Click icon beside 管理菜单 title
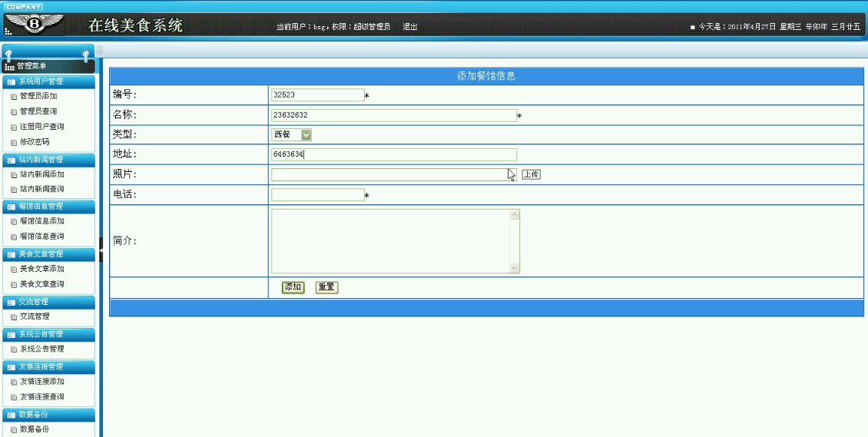Viewport: 868px width, 437px height. point(9,67)
